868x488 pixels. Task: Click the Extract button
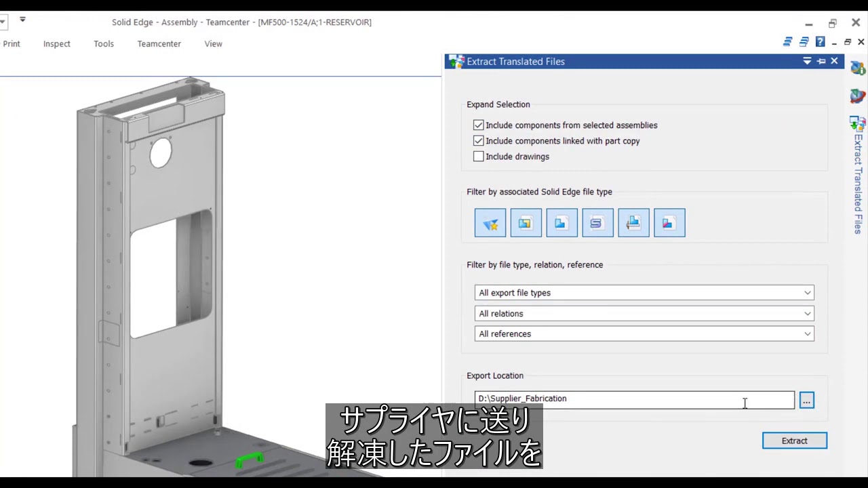tap(795, 441)
